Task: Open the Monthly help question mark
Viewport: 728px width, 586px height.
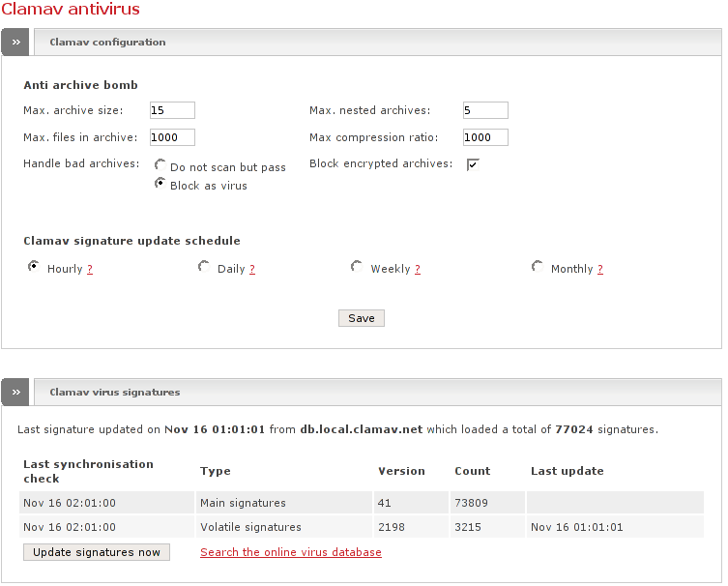Action: (600, 269)
